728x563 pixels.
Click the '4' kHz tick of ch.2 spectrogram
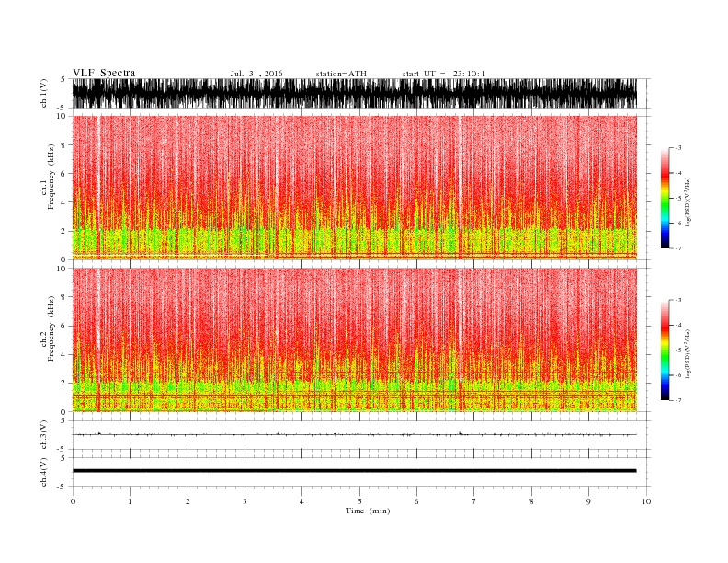pyautogui.click(x=63, y=354)
